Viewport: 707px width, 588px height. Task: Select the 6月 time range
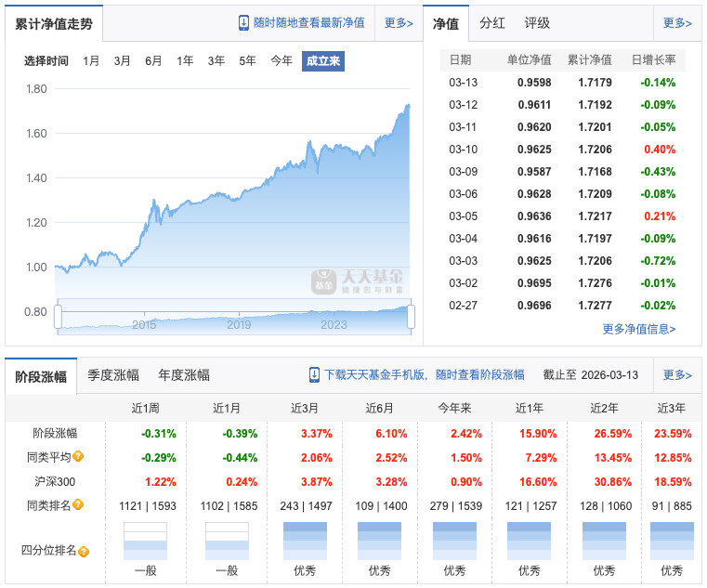point(153,61)
